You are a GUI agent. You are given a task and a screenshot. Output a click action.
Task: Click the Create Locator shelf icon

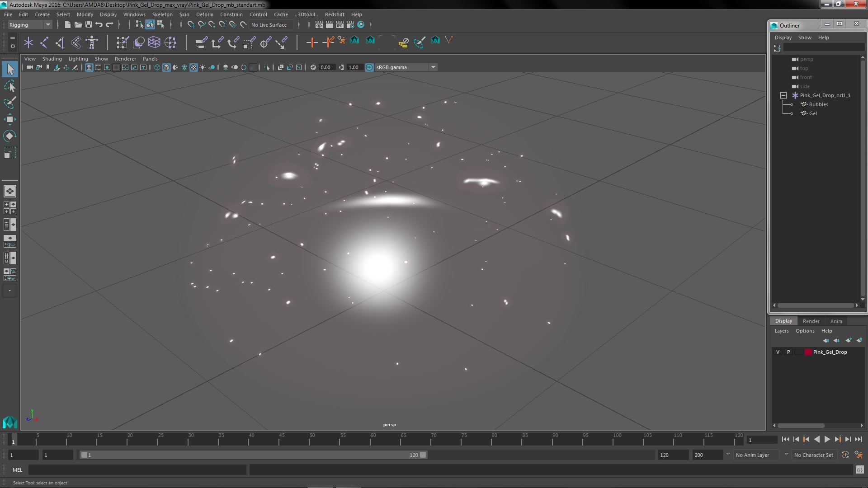click(x=28, y=43)
